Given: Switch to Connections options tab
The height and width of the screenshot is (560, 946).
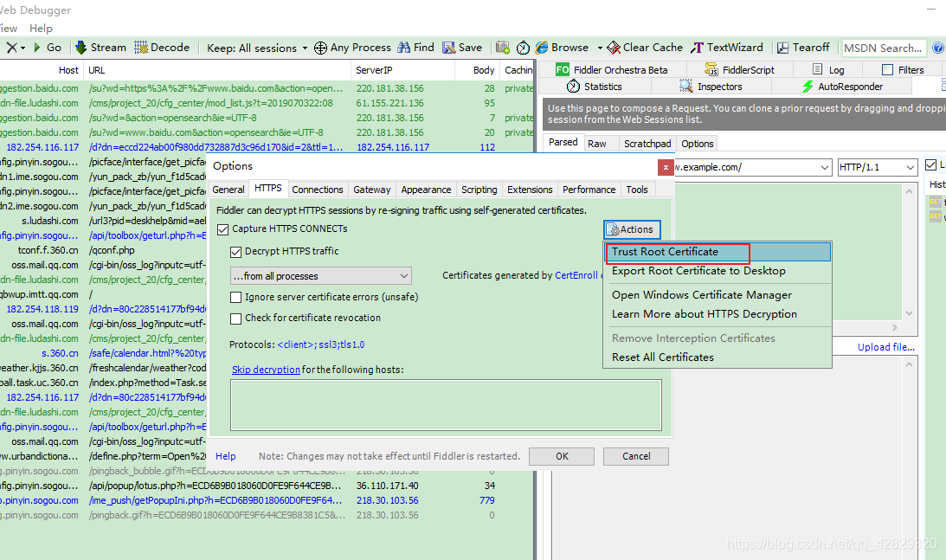Looking at the screenshot, I should (318, 190).
